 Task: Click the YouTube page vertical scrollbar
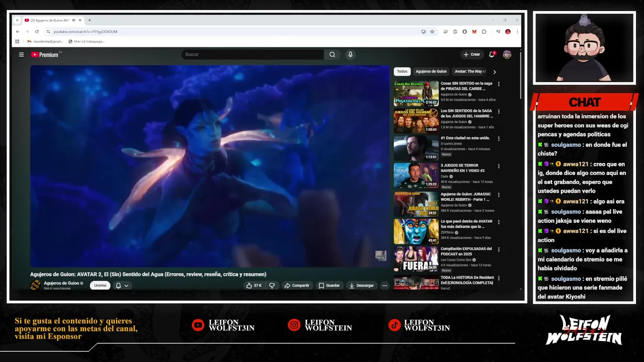pyautogui.click(x=520, y=74)
